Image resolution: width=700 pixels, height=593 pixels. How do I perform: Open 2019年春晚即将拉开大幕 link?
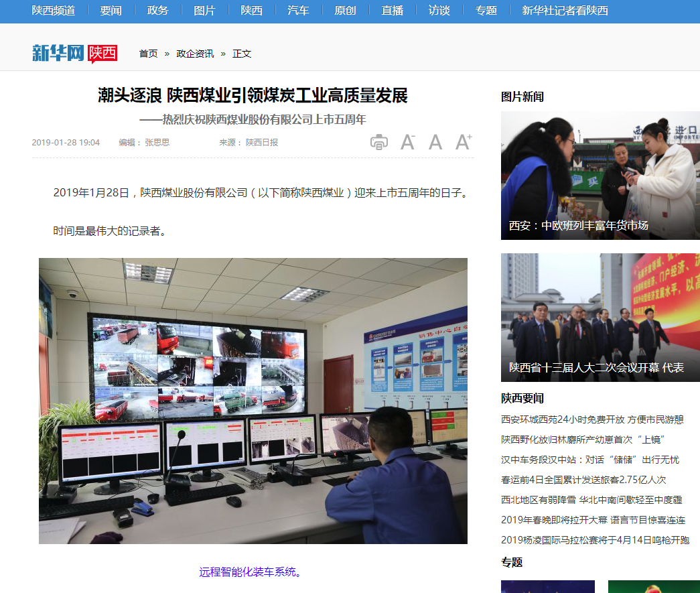point(593,520)
